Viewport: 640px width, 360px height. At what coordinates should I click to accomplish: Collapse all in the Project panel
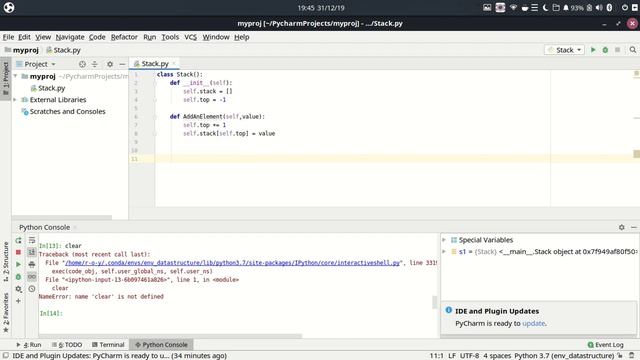94,64
